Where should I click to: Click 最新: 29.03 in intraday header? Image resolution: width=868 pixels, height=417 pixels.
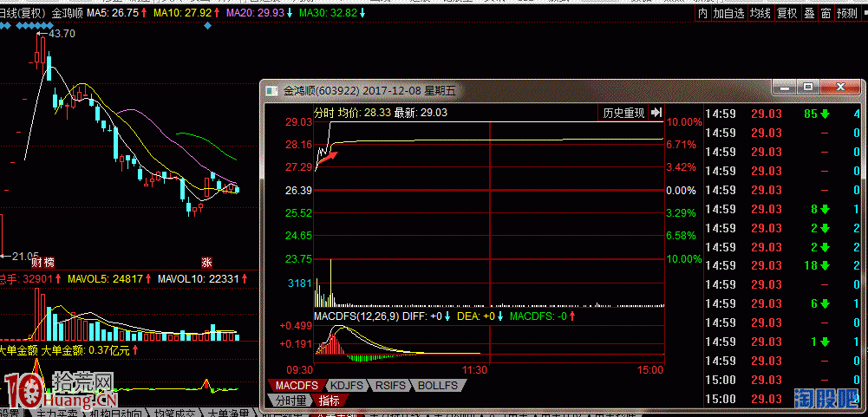point(421,113)
